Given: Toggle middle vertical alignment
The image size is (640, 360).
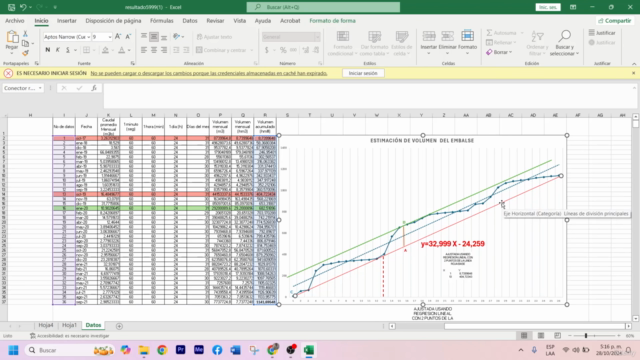Looking at the screenshot, I should 154,37.
